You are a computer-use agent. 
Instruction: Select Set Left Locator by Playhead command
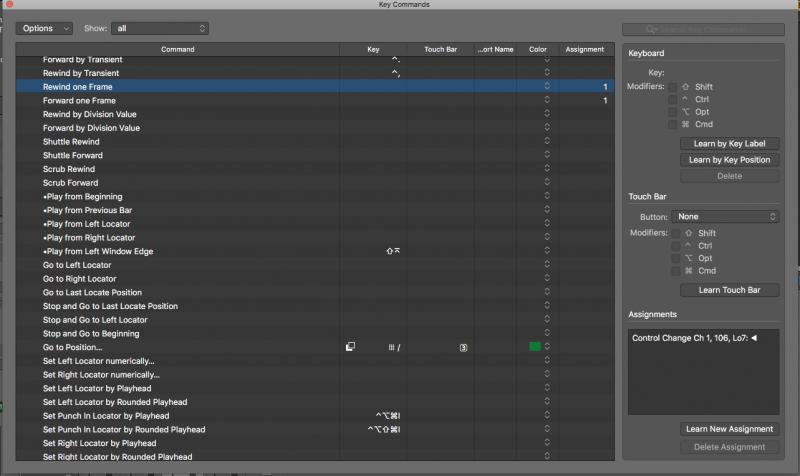pyautogui.click(x=315, y=389)
